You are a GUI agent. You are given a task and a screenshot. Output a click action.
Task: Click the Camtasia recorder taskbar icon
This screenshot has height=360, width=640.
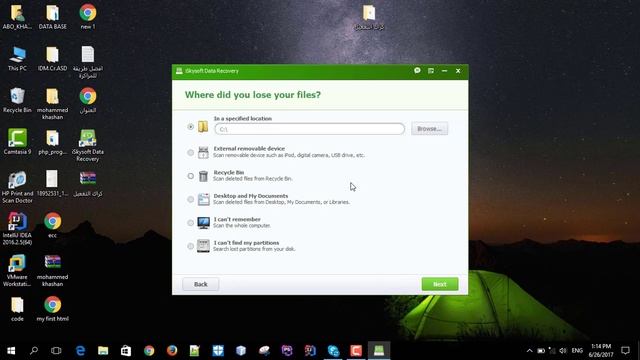(356, 350)
